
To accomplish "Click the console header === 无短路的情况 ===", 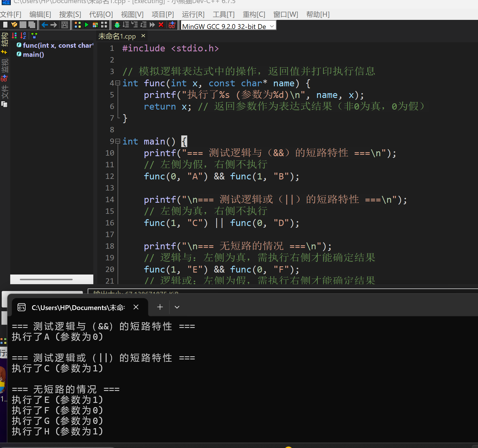I will click(66, 390).
